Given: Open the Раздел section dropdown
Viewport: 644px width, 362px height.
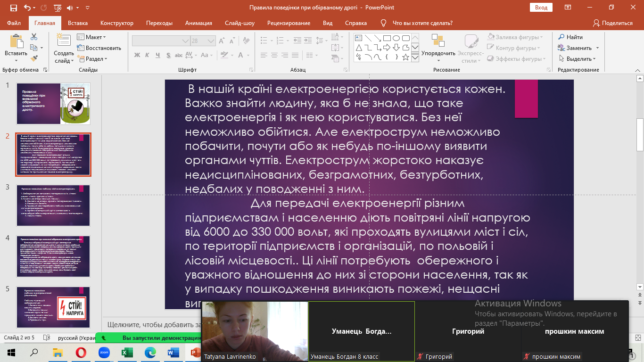Looking at the screenshot, I should point(93,59).
